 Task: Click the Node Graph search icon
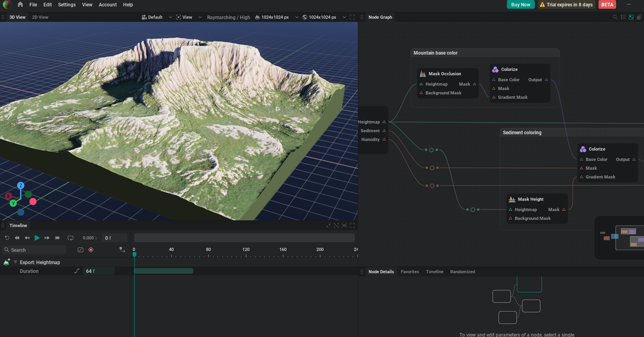(x=615, y=17)
